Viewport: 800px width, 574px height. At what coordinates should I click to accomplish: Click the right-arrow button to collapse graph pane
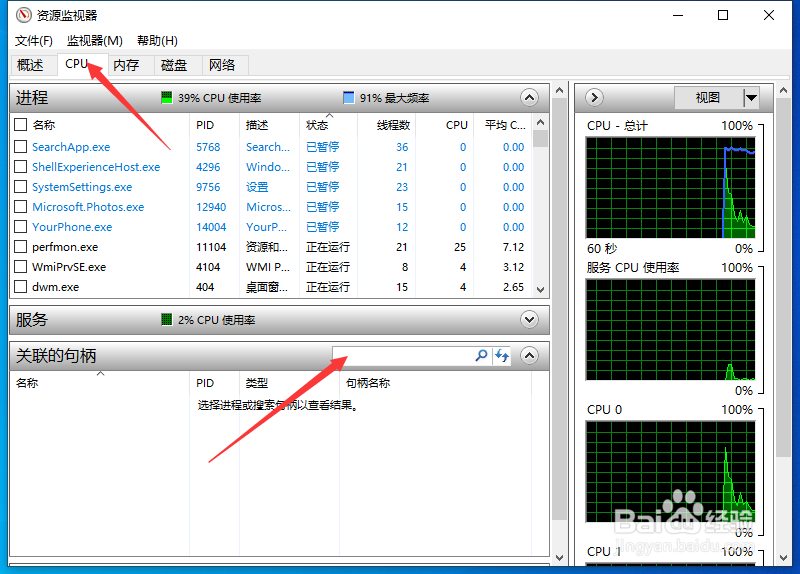(x=594, y=97)
